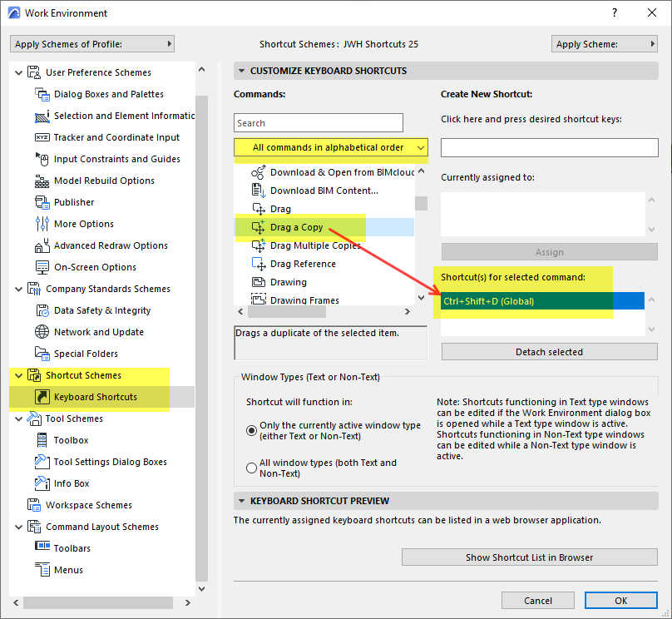The image size is (672, 619).
Task: Click the Network and Update globe icon
Action: [x=42, y=332]
